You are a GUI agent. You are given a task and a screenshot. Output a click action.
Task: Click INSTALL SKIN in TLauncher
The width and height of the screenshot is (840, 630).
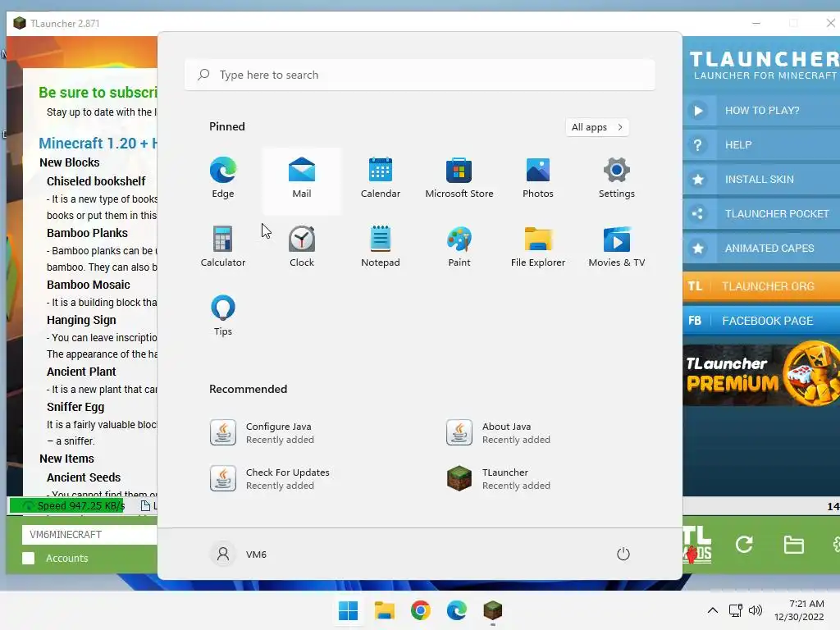[761, 180]
